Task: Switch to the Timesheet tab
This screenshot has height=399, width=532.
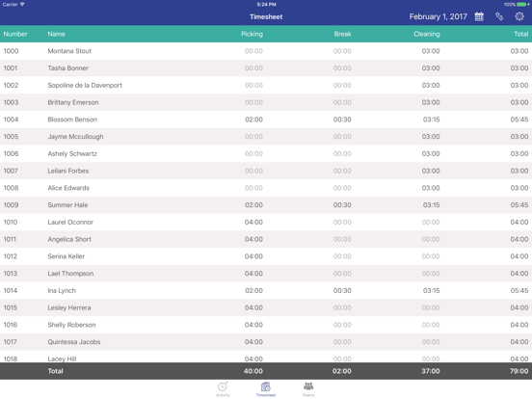Action: 266,388
